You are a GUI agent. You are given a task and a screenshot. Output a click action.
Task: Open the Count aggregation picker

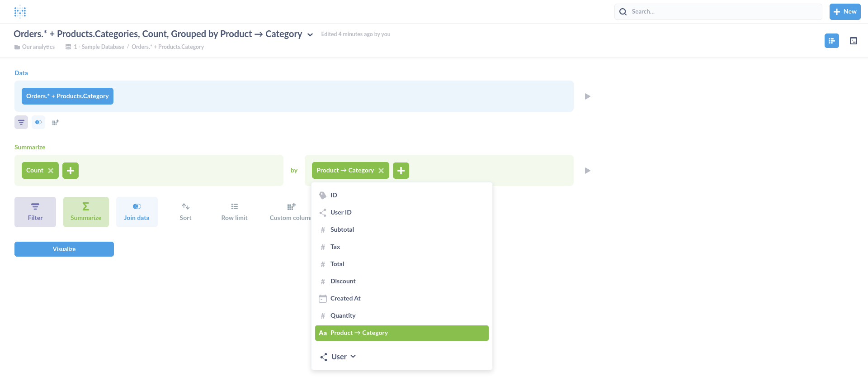(34, 171)
